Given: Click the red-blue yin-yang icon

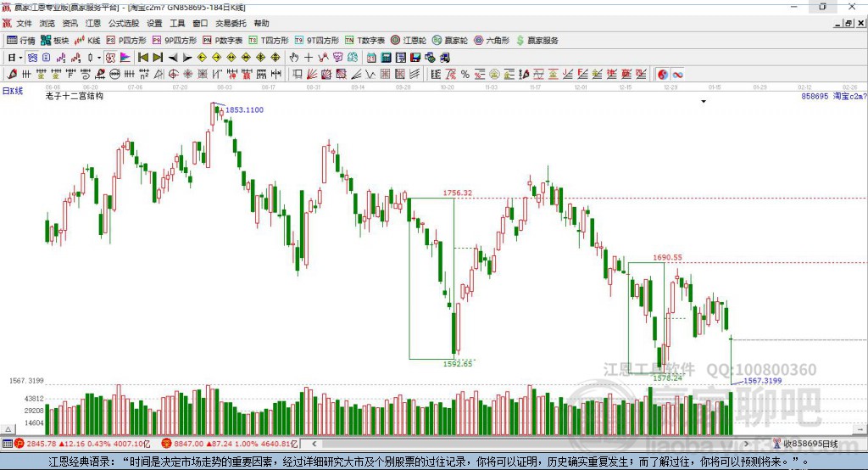Looking at the screenshot, I should [663, 75].
